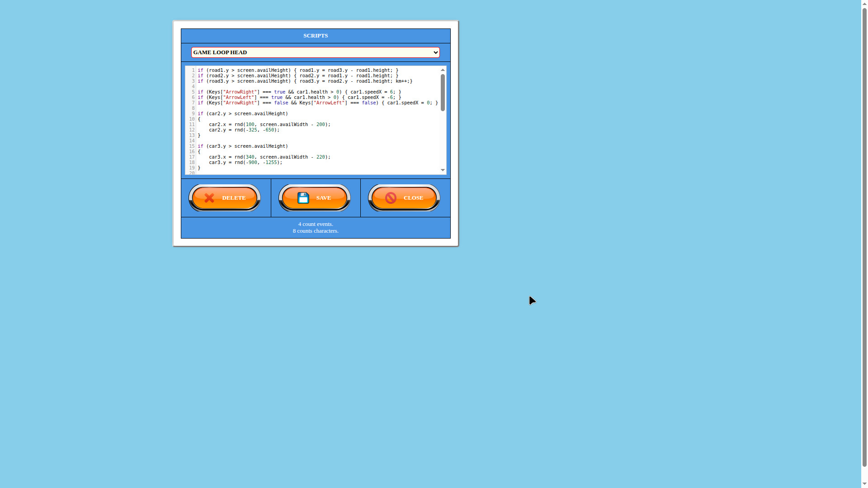Click the scrollbar up arrow

coord(442,70)
